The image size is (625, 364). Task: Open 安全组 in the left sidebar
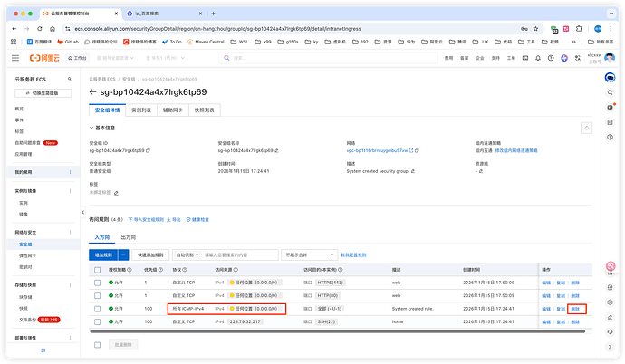[x=26, y=244]
